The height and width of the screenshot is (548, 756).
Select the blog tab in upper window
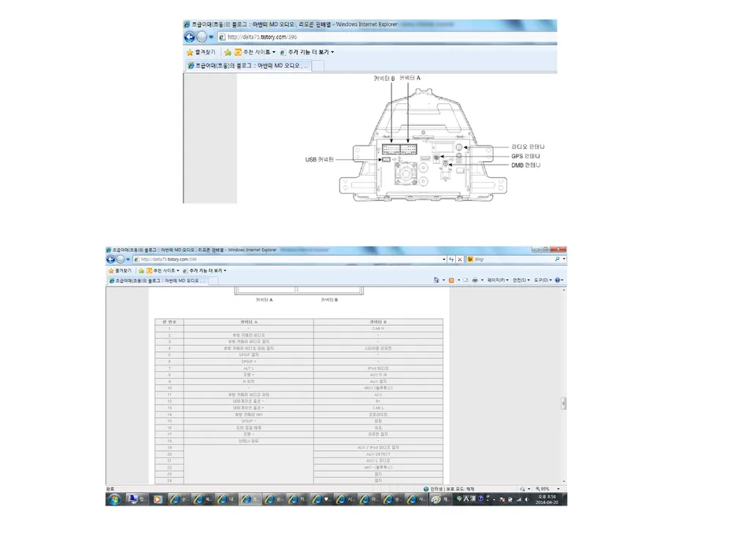(x=248, y=65)
